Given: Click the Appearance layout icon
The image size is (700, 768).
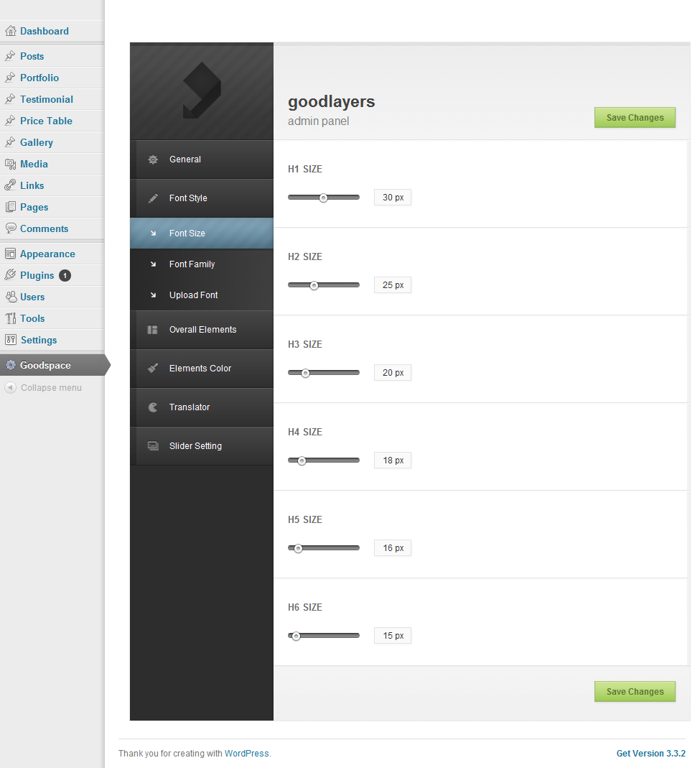Looking at the screenshot, I should [x=10, y=254].
